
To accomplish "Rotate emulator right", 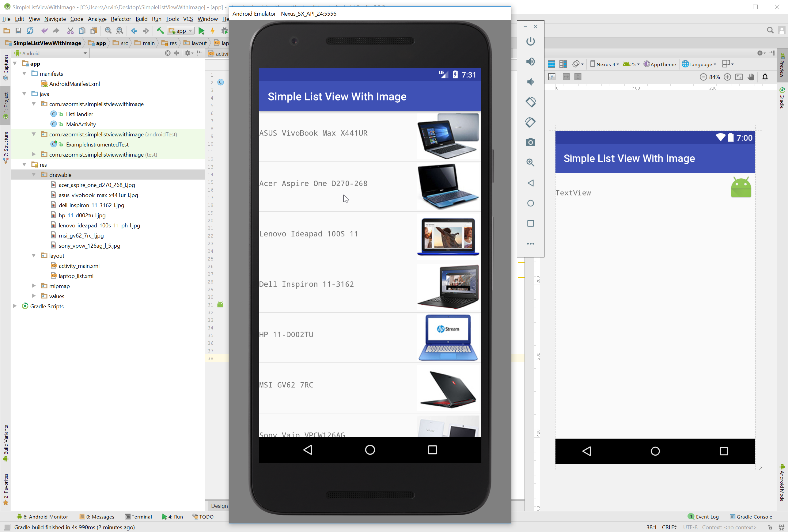I will pyautogui.click(x=530, y=122).
